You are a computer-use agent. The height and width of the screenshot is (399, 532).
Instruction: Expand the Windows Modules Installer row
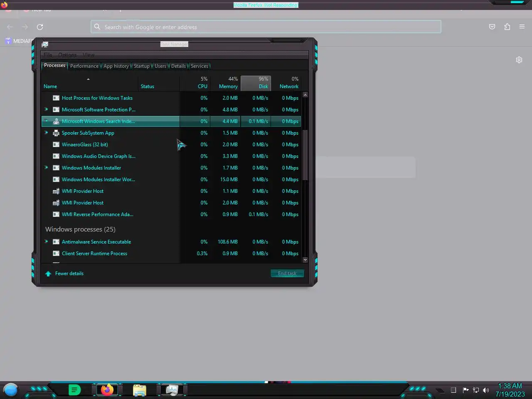click(x=46, y=167)
